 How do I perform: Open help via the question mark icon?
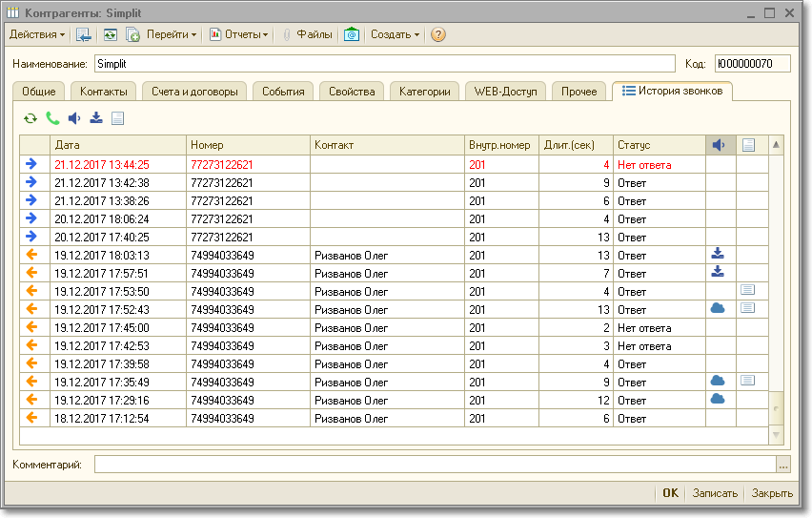tap(437, 34)
